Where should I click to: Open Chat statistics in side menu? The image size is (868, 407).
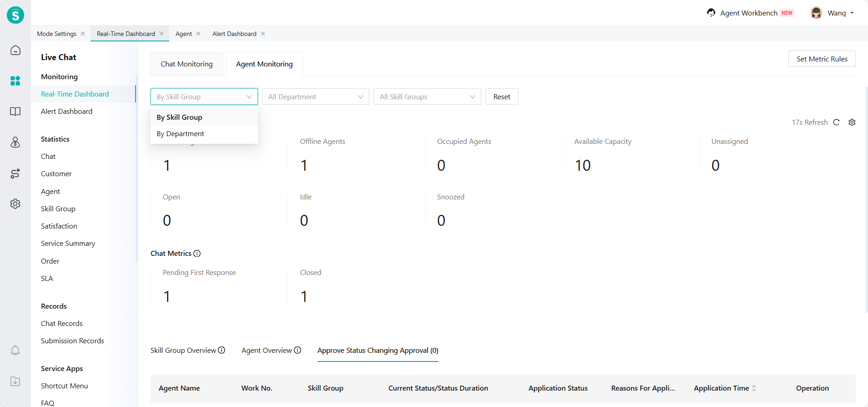tap(48, 156)
